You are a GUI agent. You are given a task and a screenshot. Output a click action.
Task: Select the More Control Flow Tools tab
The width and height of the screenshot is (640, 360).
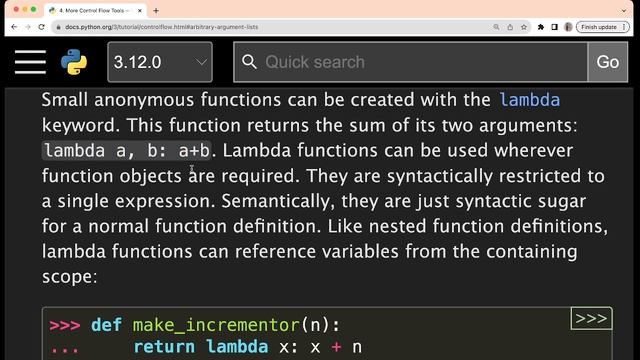(94, 11)
